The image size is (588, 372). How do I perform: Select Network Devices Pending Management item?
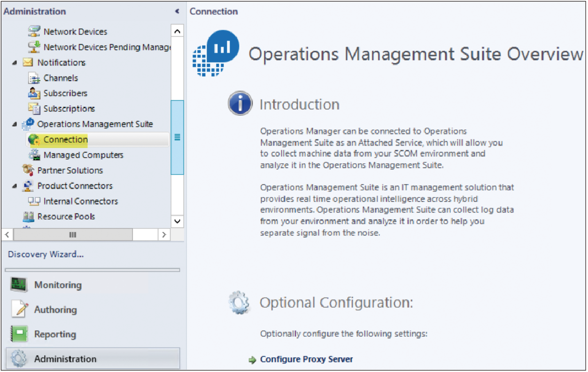(x=107, y=47)
